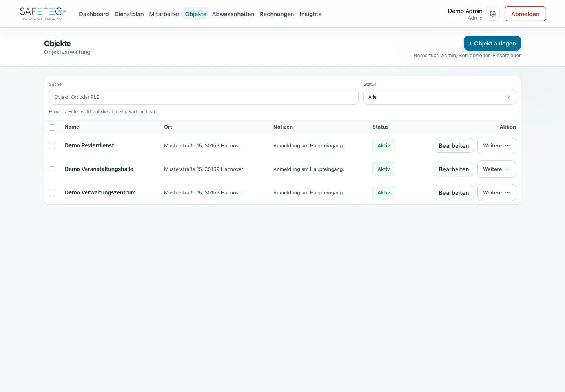Expand Weitere menu for Demo Veranstaltungshalle
The width and height of the screenshot is (565, 392).
[496, 169]
